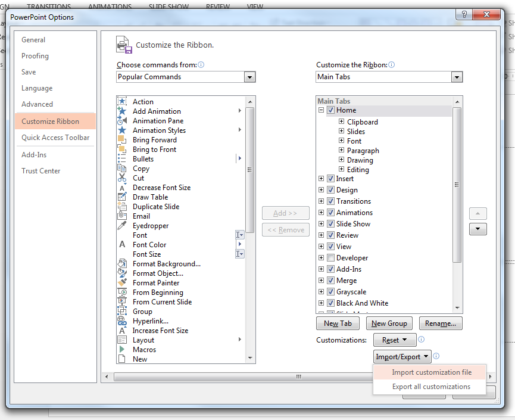Screen dimensions: 515x420
Task: Click the Macros play icon
Action: [x=122, y=349]
